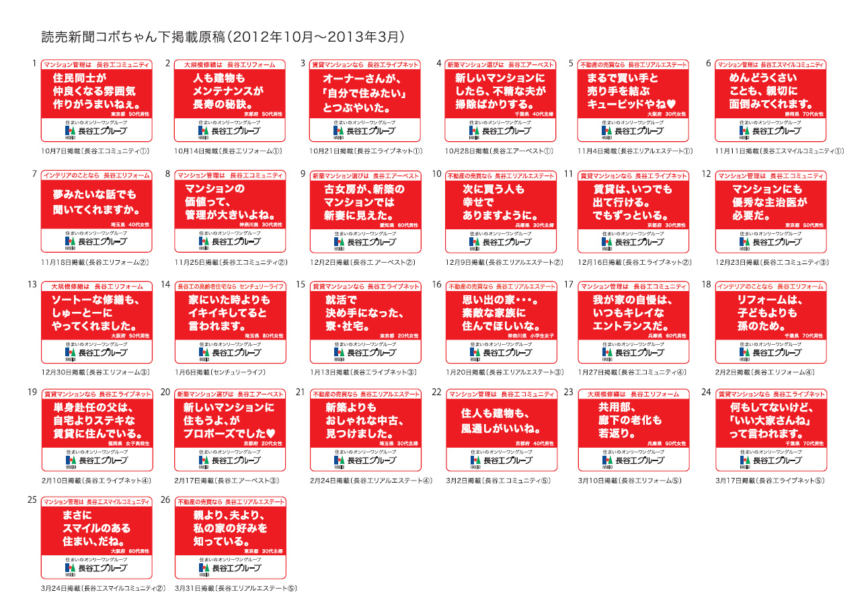Select the ad with text 人も建物もメンテナンスが長寿の秘訣
The height and width of the screenshot is (613, 868).
click(230, 92)
